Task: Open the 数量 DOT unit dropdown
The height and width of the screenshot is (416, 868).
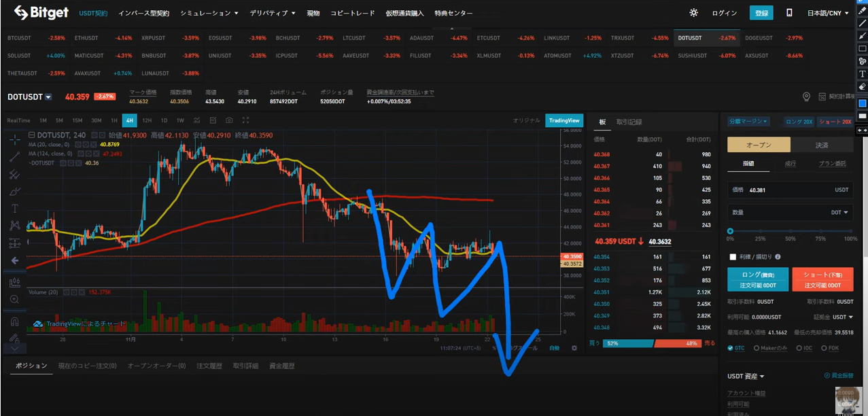Action: [839, 212]
